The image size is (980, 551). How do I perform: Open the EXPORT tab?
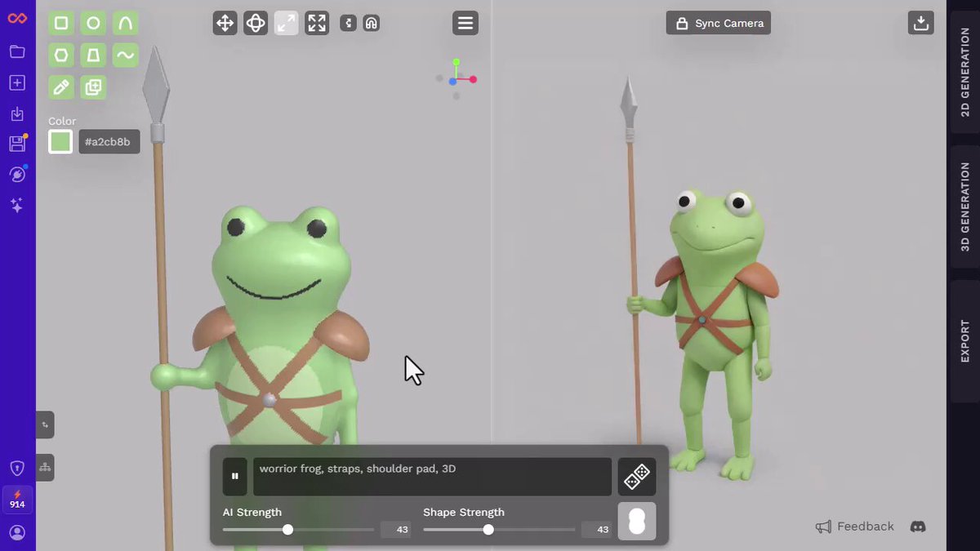965,341
